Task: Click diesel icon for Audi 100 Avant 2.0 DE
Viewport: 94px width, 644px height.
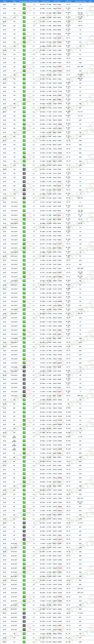Action: click(24, 375)
